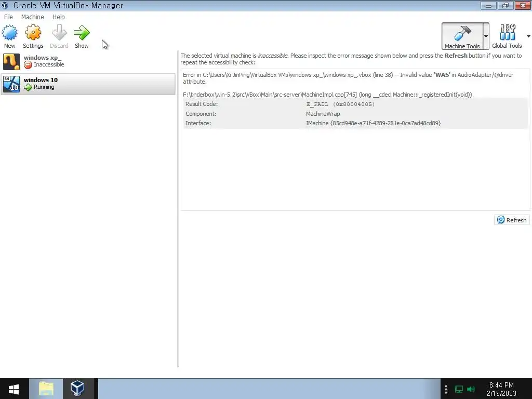532x399 pixels.
Task: Click the Component label
Action: 201,114
